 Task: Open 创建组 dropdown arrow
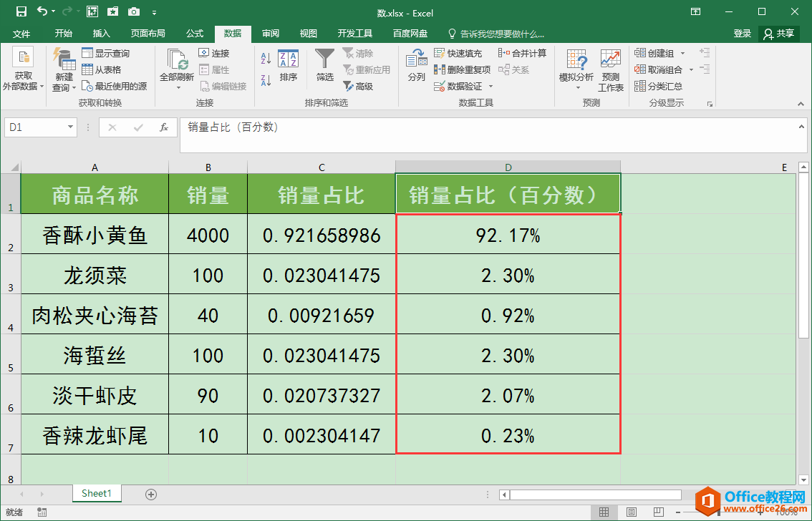682,53
